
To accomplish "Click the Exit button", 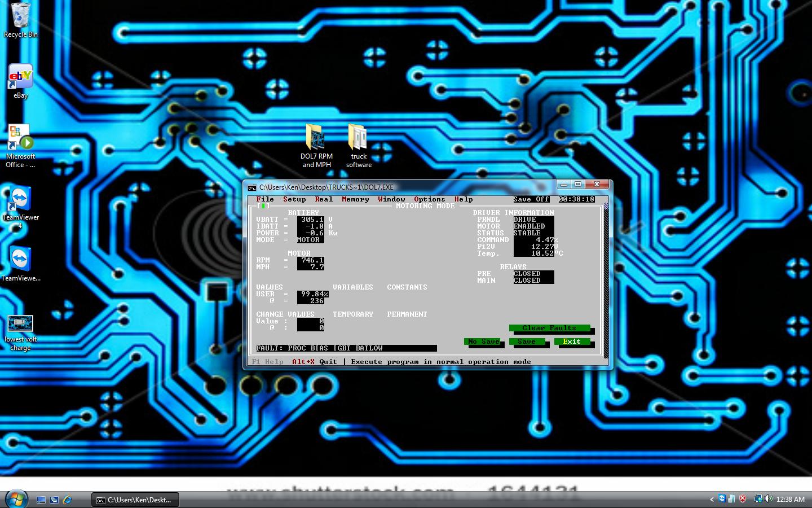I will point(572,341).
